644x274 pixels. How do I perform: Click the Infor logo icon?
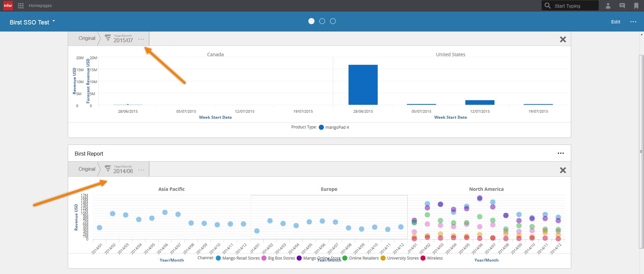point(8,5)
